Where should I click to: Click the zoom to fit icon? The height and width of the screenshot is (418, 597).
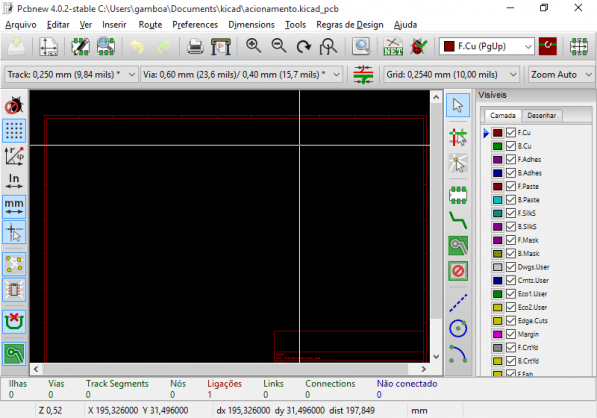[x=328, y=46]
